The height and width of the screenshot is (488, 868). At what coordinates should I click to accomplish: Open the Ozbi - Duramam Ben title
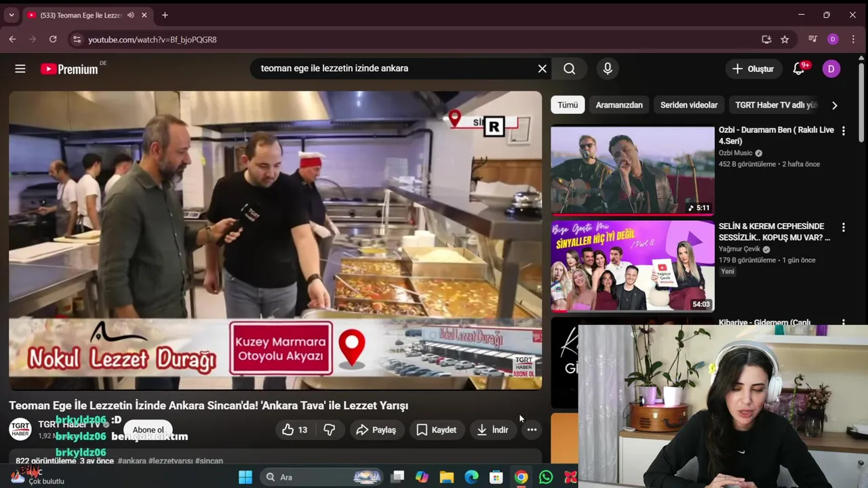click(x=776, y=136)
